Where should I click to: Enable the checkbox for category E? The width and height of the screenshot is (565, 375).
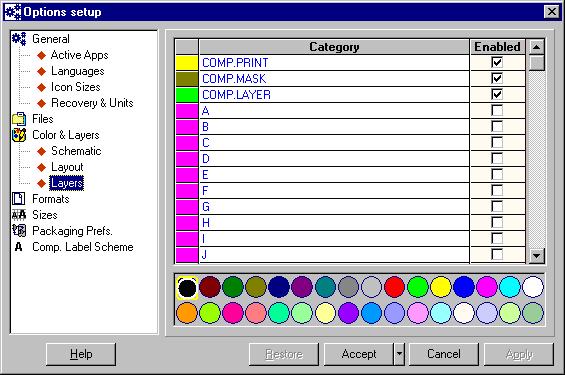497,174
